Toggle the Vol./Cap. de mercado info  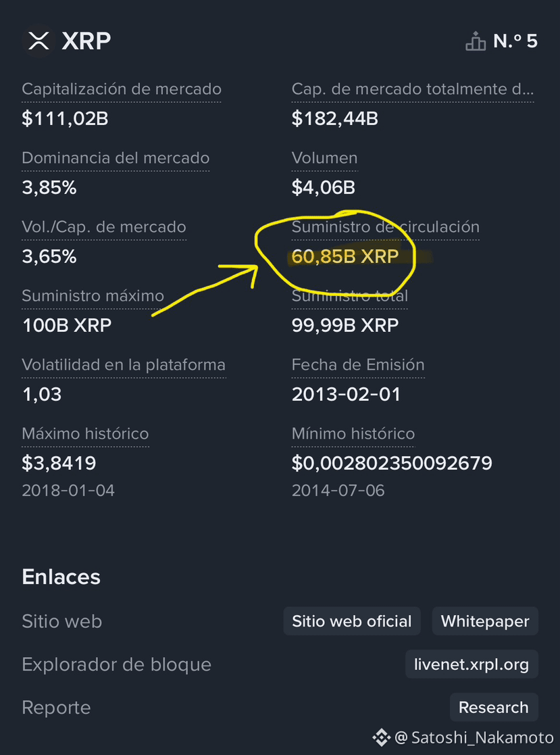(x=103, y=227)
